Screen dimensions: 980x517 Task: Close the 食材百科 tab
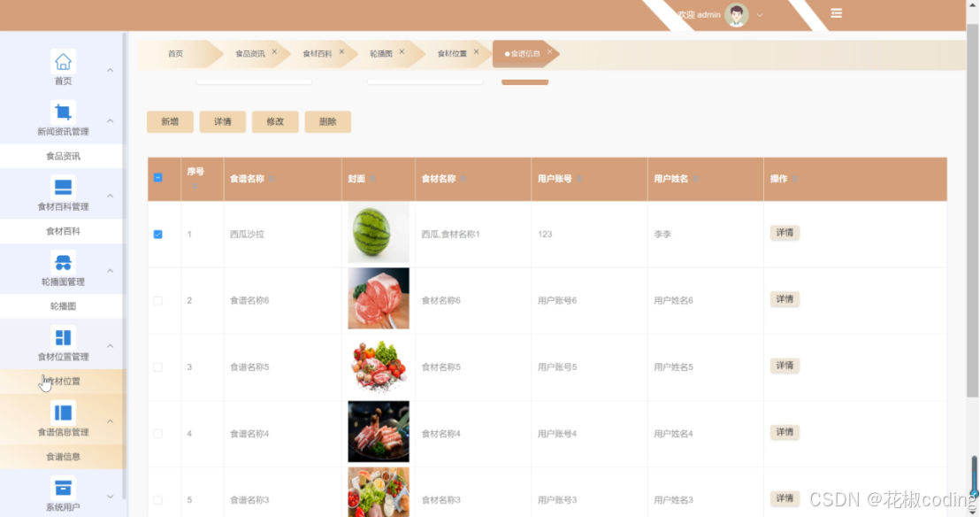(x=341, y=52)
